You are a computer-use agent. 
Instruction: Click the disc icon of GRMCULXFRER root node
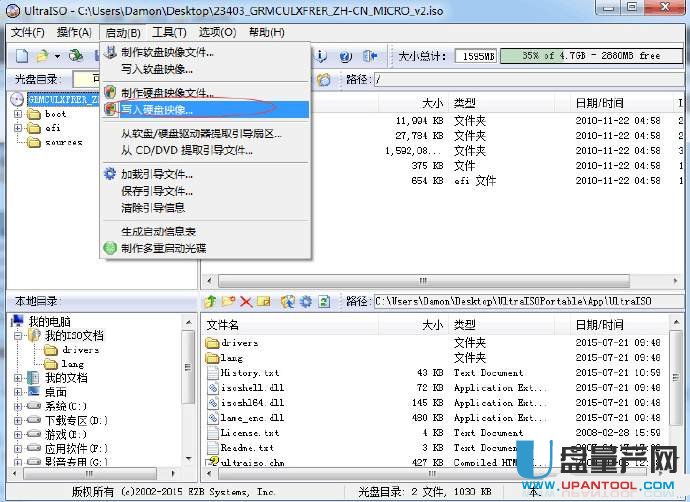point(17,99)
